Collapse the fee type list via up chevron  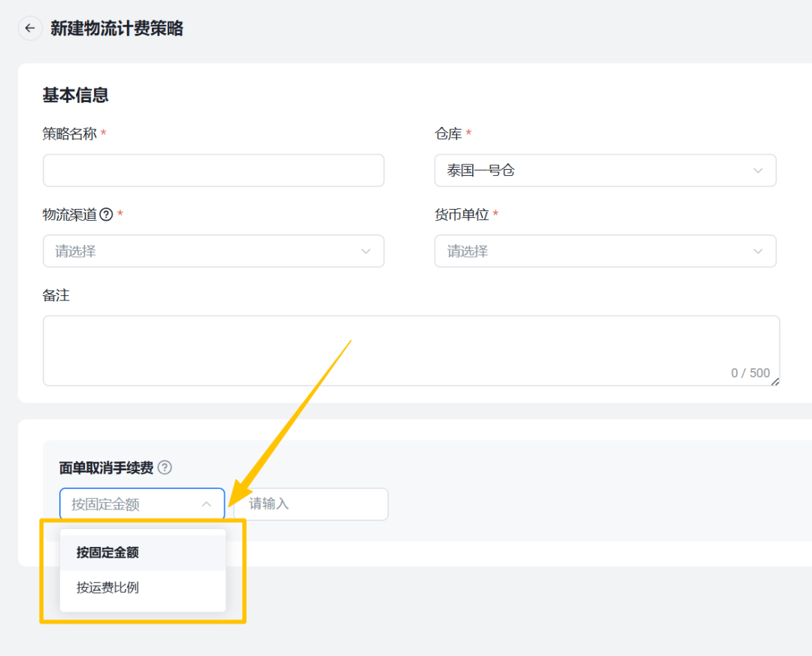pos(207,504)
